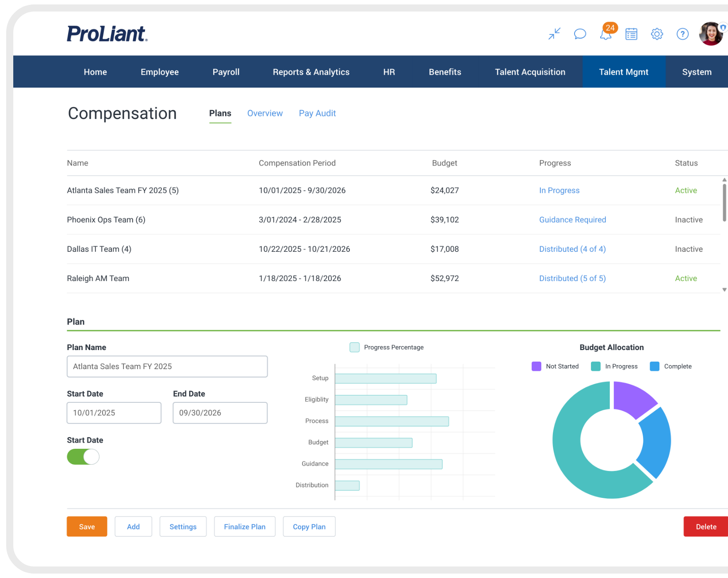Viewport: 728px width, 578px height.
Task: Disable the Start Date toggle
Action: coord(83,456)
